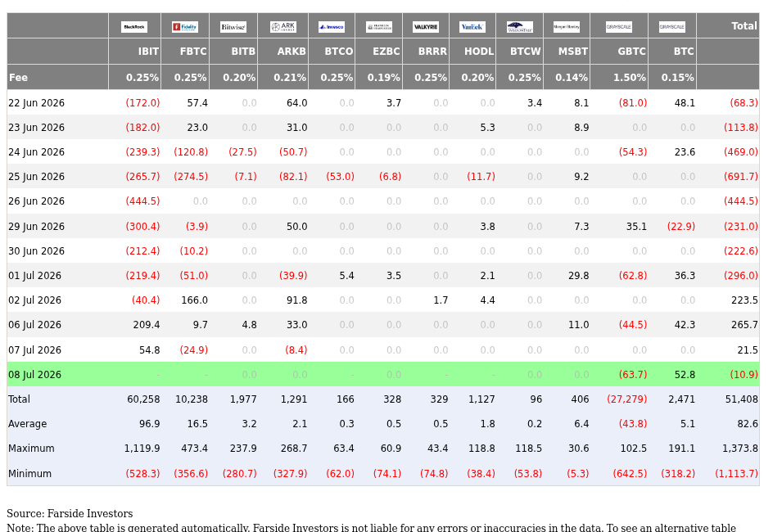Image resolution: width=773 pixels, height=532 pixels.
Task: Click the Average row label
Action: [x=28, y=424]
